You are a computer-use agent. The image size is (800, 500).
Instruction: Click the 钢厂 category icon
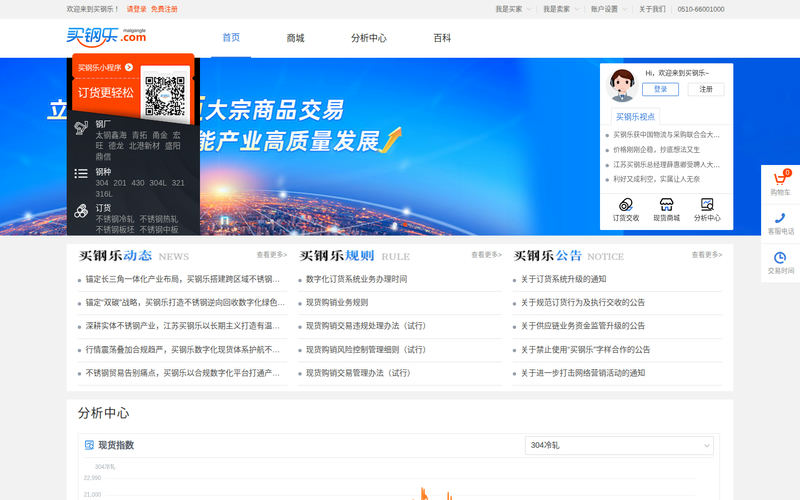81,128
